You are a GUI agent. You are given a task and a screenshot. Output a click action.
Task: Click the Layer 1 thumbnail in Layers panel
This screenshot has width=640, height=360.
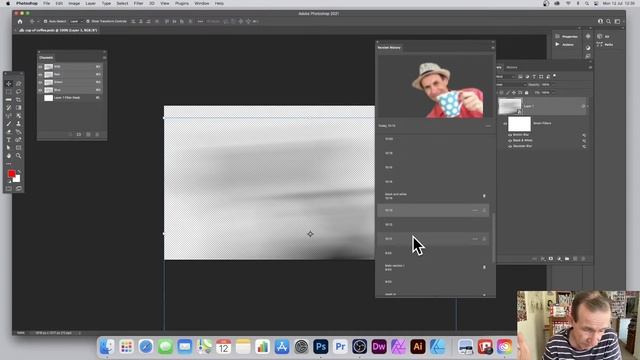point(510,107)
